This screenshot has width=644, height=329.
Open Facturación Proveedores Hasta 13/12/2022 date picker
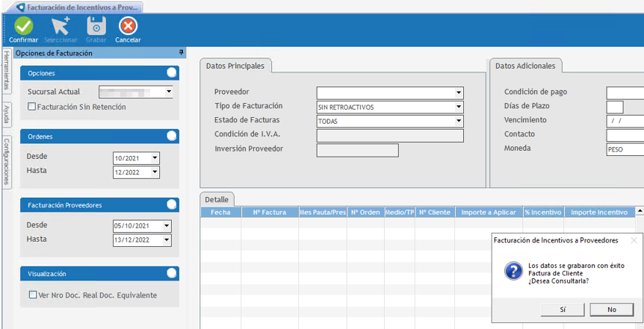tap(167, 240)
